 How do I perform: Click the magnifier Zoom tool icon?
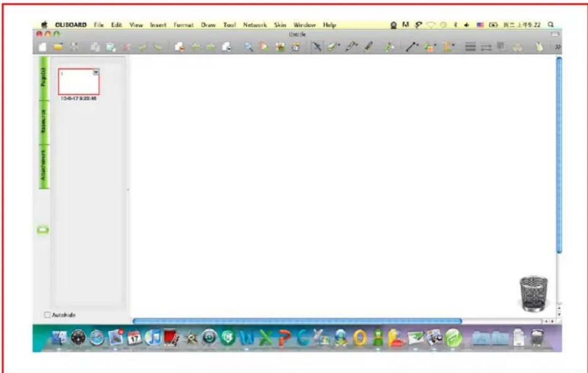pyautogui.click(x=248, y=47)
